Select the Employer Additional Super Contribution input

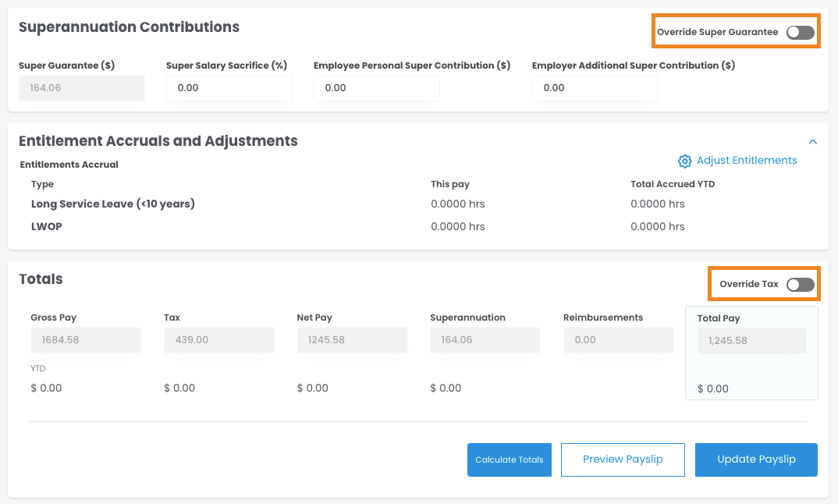[x=595, y=88]
